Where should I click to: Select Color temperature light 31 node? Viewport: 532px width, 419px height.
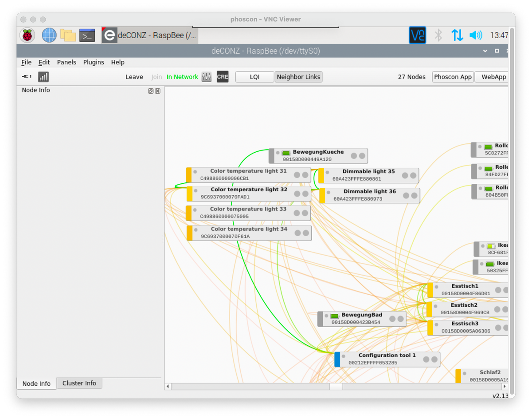pyautogui.click(x=248, y=175)
